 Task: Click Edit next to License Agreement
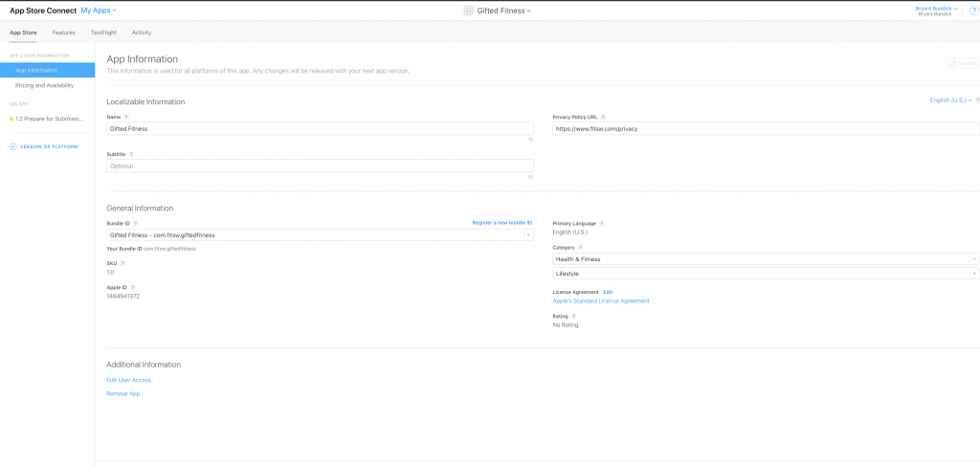point(608,292)
